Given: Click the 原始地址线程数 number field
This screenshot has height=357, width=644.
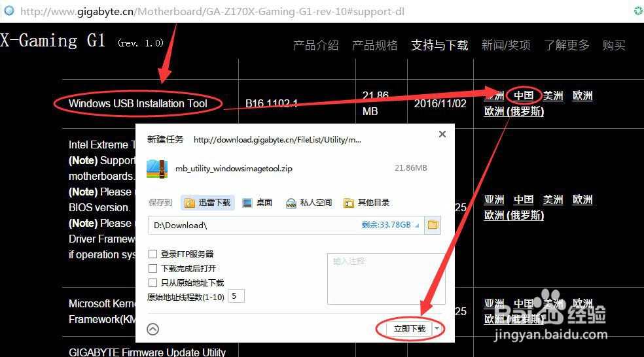Looking at the screenshot, I should [x=236, y=296].
